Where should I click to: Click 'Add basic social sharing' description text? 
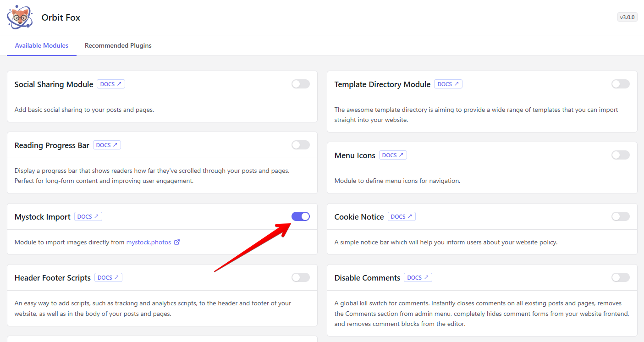(84, 110)
